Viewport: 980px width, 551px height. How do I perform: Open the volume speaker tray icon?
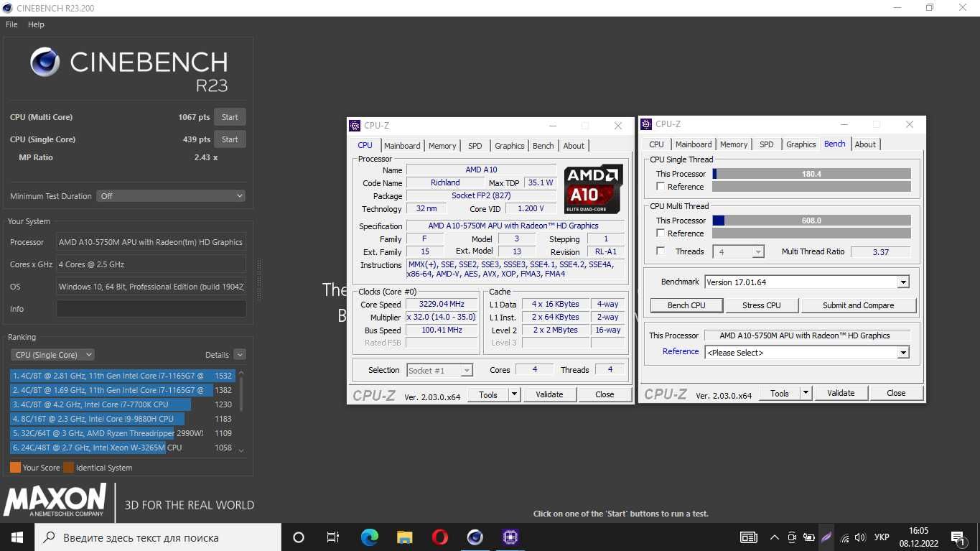coord(860,537)
